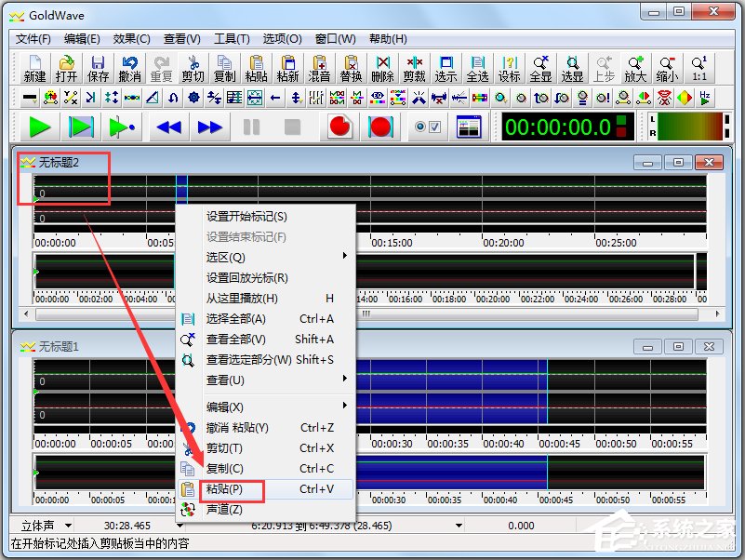Choose 粘贴(P) in context menu

click(x=266, y=489)
